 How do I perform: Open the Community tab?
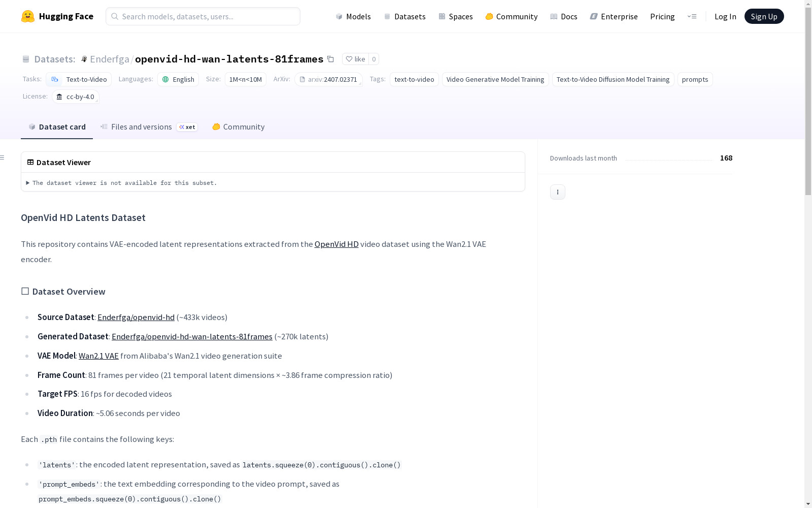coord(239,127)
